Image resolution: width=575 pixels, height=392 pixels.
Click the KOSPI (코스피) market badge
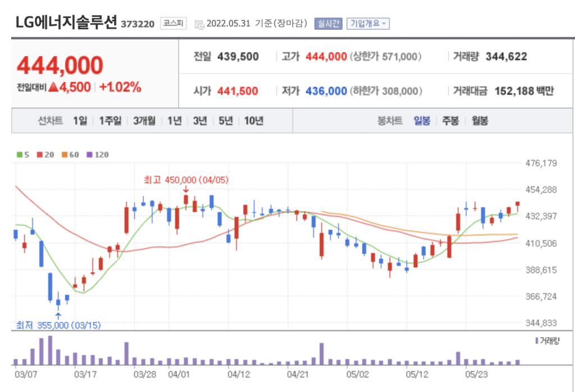(173, 23)
